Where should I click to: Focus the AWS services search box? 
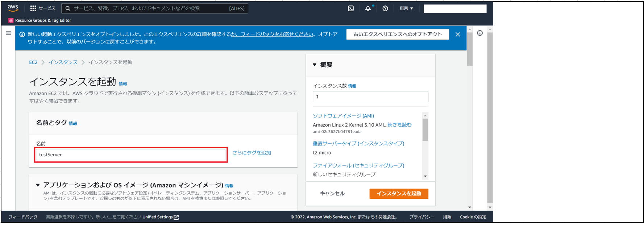[155, 8]
